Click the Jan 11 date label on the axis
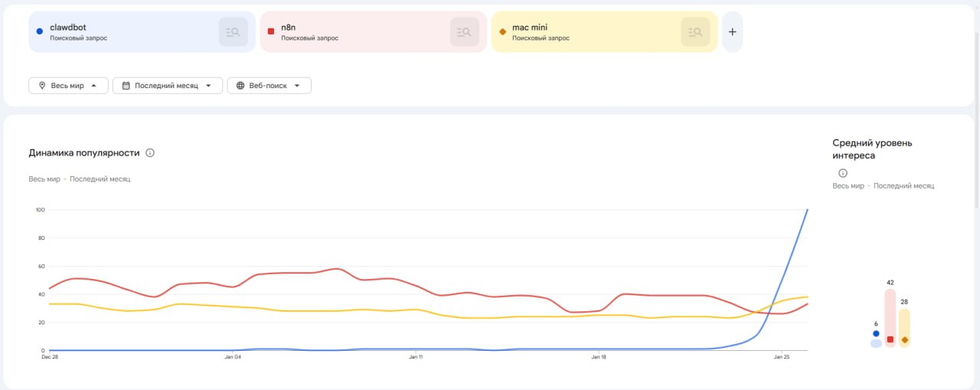 click(x=416, y=357)
